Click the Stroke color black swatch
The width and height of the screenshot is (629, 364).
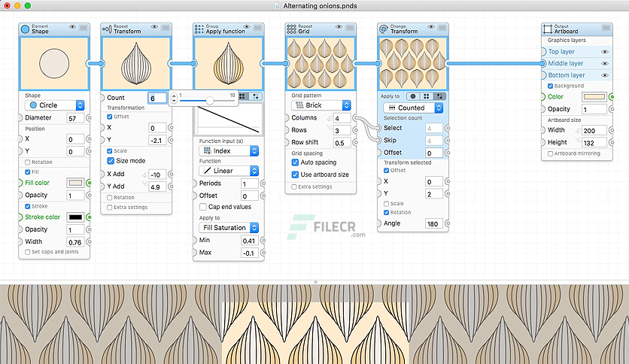pyautogui.click(x=75, y=217)
